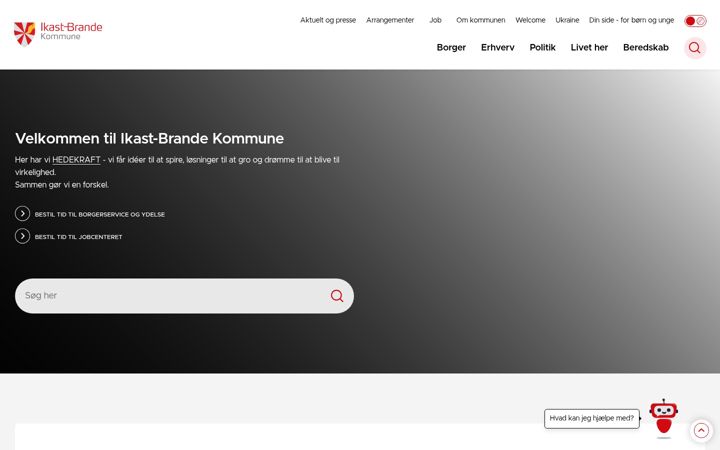720x450 pixels.
Task: Open the Borger menu
Action: (451, 47)
